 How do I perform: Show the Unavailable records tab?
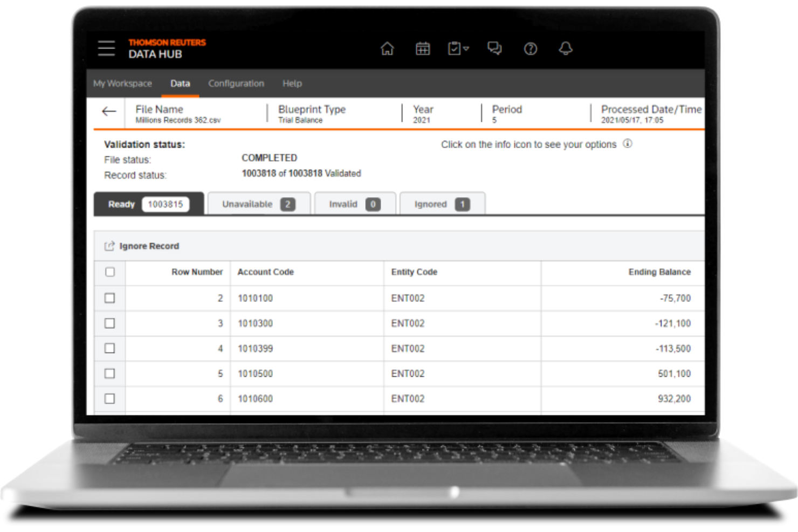coord(259,204)
